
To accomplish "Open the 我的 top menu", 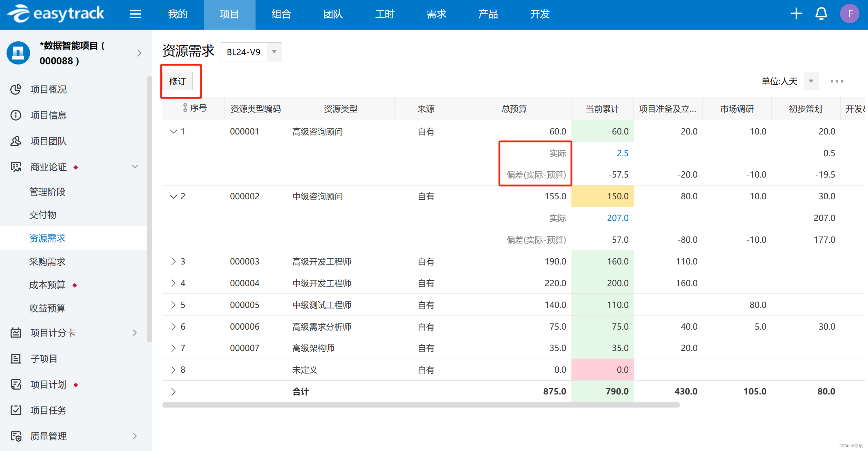I will pos(178,14).
